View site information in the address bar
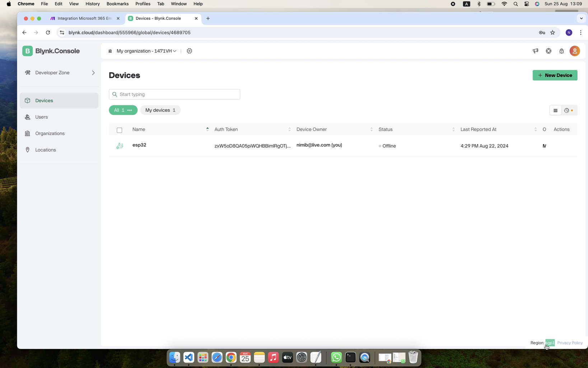Screen dimensions: 588x368 pos(62,33)
